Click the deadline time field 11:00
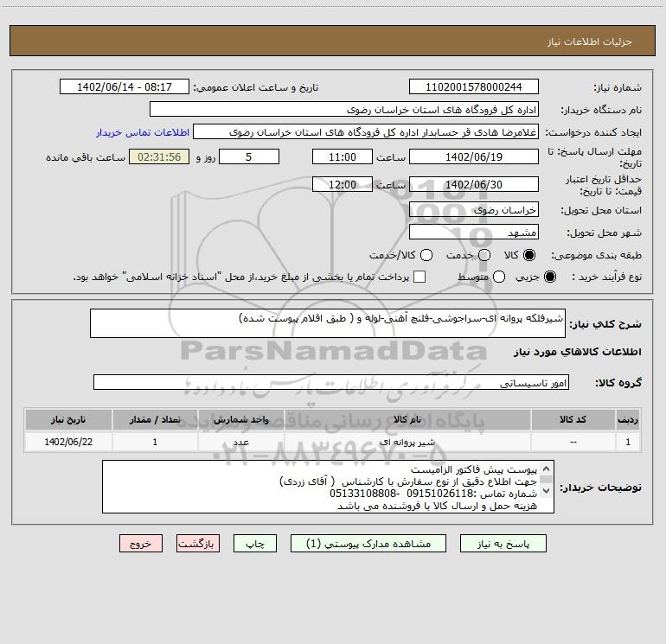Viewport: 666px width, 644px height. click(x=343, y=156)
